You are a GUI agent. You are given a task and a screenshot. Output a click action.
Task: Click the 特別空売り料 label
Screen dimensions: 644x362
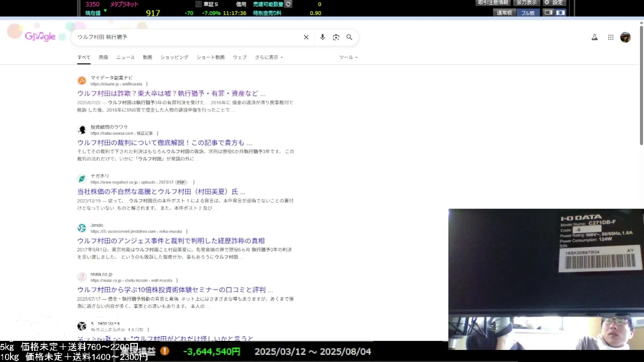(x=267, y=13)
